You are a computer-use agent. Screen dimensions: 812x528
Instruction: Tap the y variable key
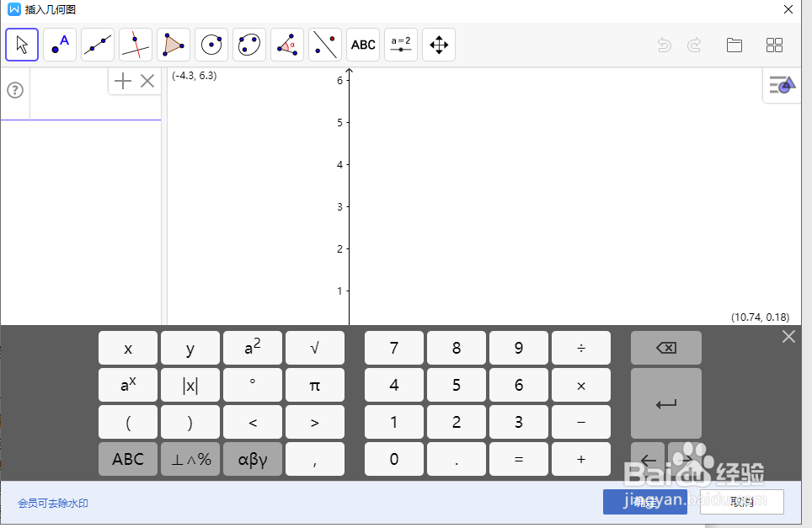[190, 348]
